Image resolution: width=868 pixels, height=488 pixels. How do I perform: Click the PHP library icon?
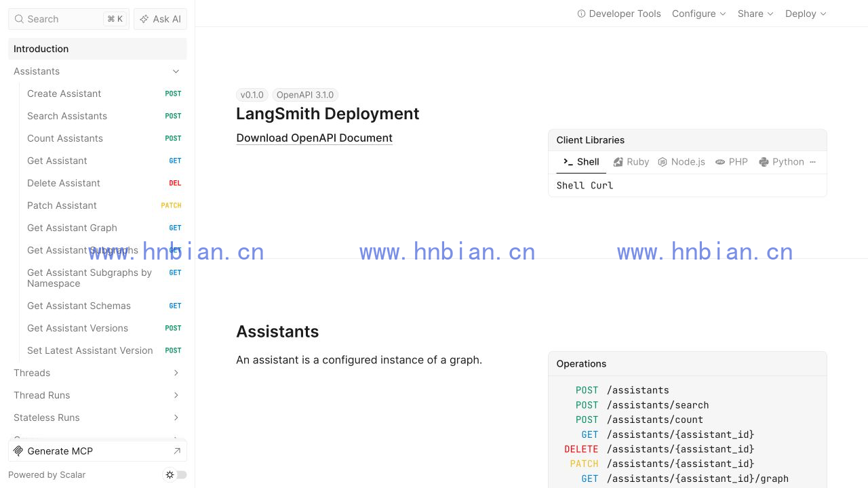pyautogui.click(x=720, y=162)
